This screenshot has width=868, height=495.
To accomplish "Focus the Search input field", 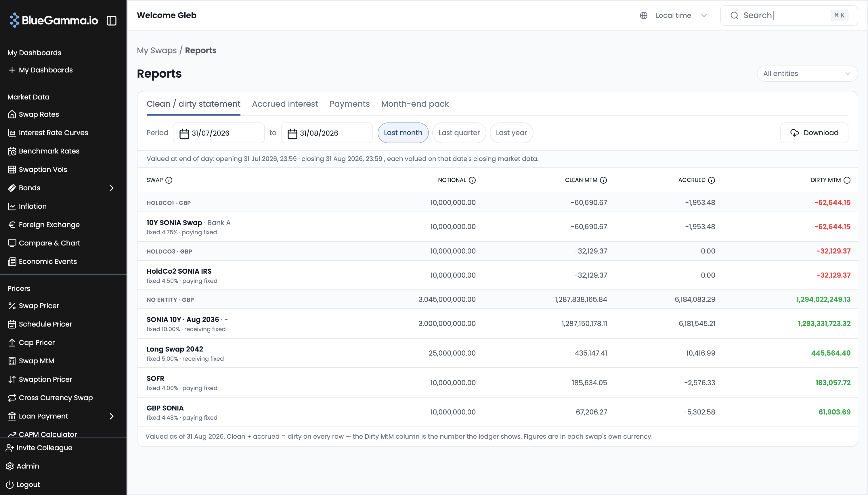I will (789, 16).
